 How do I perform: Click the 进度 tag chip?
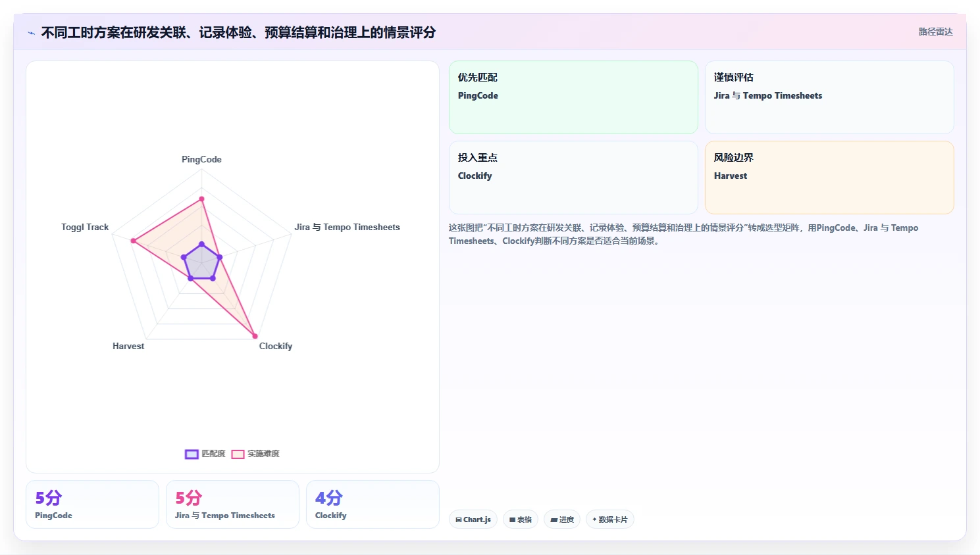[562, 519]
